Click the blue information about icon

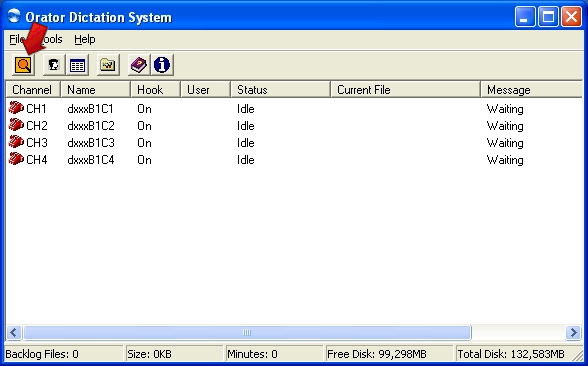point(162,65)
